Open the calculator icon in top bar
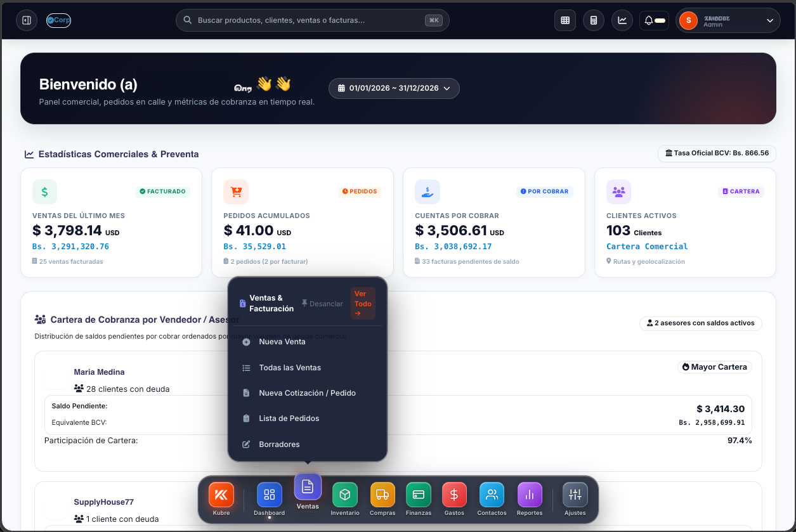 pos(594,20)
